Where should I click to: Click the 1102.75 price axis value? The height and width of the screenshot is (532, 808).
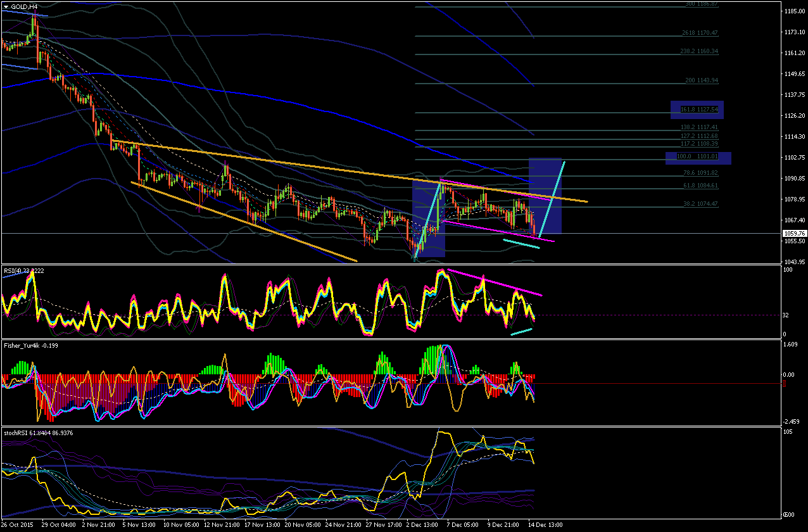point(793,158)
